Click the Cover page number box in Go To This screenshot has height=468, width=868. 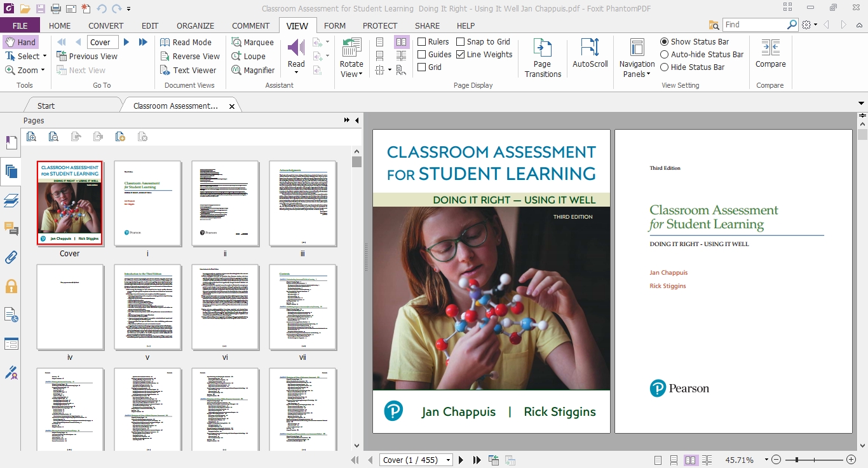[x=102, y=42]
